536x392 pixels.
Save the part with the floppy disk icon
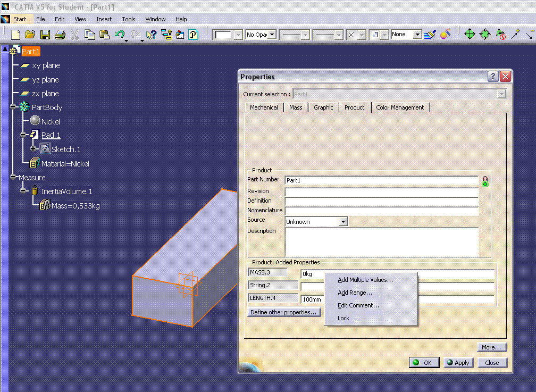[45, 35]
